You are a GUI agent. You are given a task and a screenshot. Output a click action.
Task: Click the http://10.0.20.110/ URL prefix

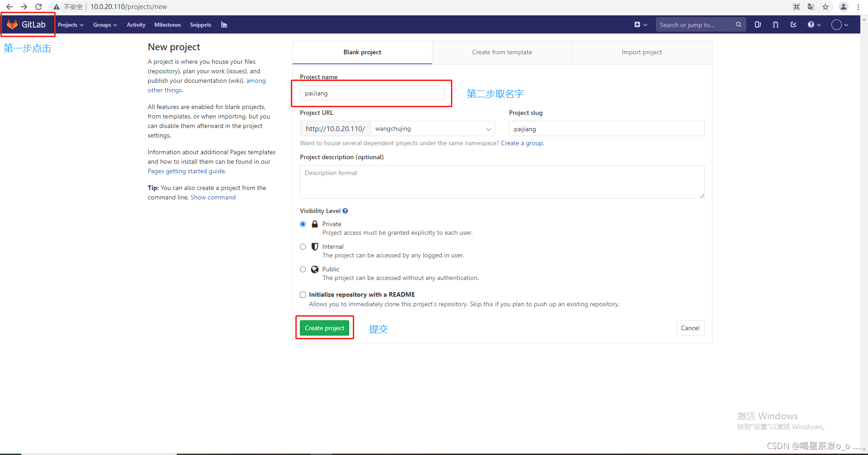click(x=335, y=129)
